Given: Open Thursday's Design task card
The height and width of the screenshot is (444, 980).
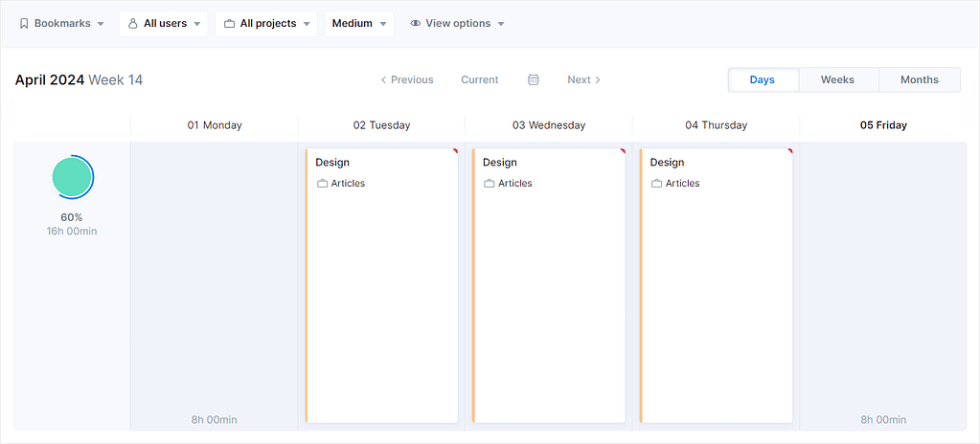Looking at the screenshot, I should 717,285.
